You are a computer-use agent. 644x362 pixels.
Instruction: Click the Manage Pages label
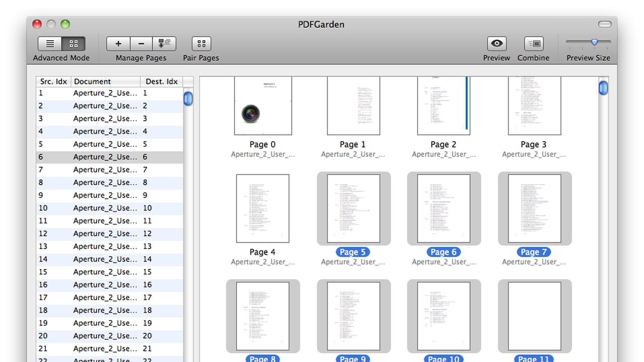coord(141,58)
